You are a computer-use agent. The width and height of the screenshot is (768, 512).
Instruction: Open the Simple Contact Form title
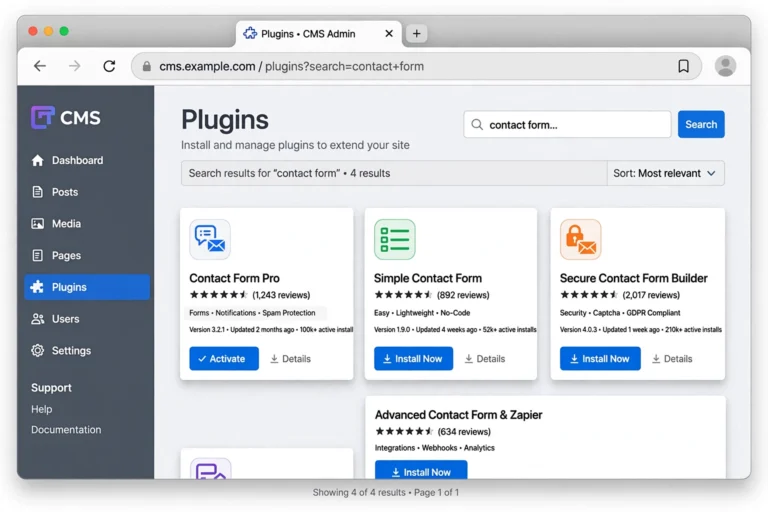click(x=428, y=278)
